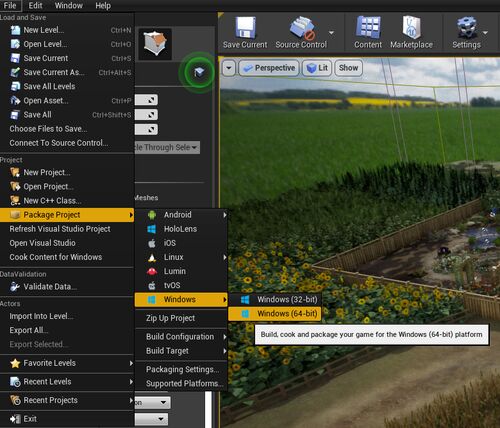Expand the Settings dropdown arrow
The height and width of the screenshot is (428, 500).
(x=485, y=33)
